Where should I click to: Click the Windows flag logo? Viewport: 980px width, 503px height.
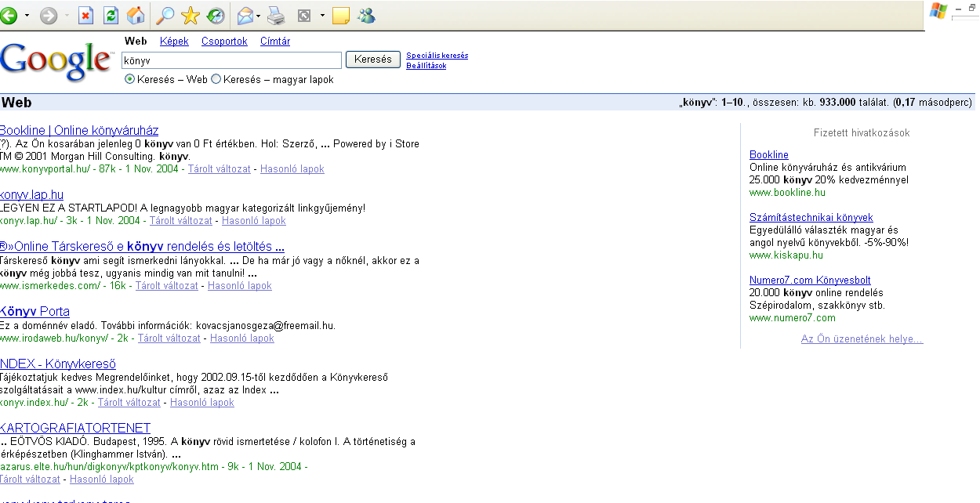pyautogui.click(x=938, y=11)
